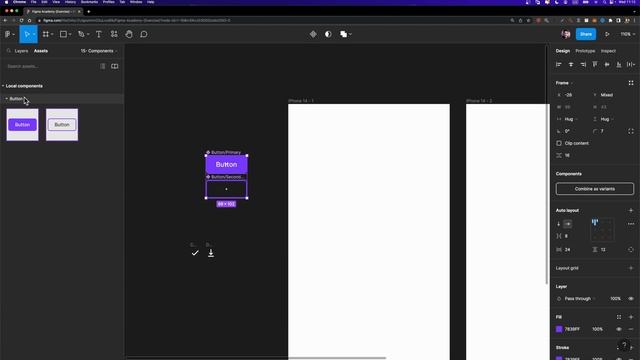The width and height of the screenshot is (640, 360).
Task: Open the Frame type dropdown
Action: 564,83
